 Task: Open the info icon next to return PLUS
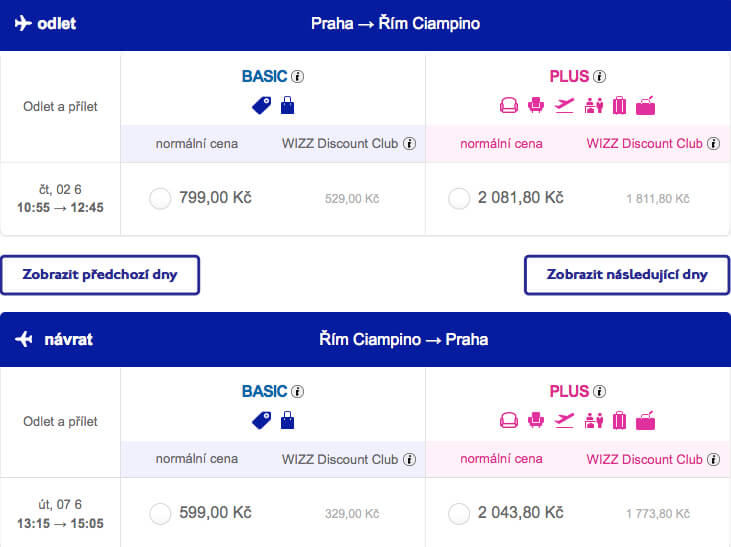[600, 392]
